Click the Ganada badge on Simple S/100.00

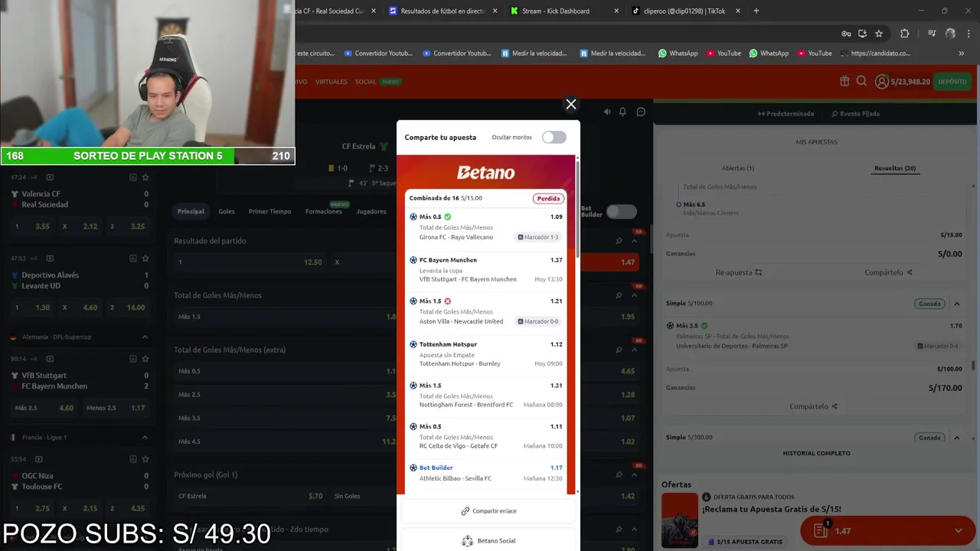(x=929, y=304)
